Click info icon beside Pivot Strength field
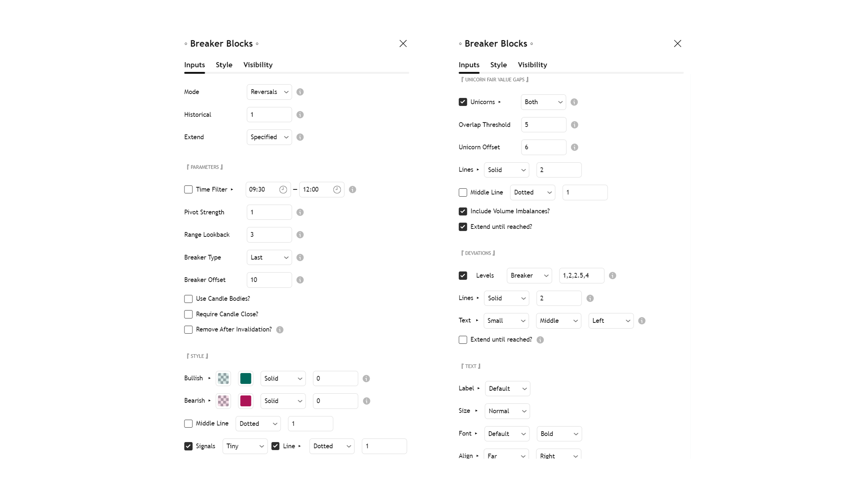Viewport: 868px width, 488px height. (300, 212)
